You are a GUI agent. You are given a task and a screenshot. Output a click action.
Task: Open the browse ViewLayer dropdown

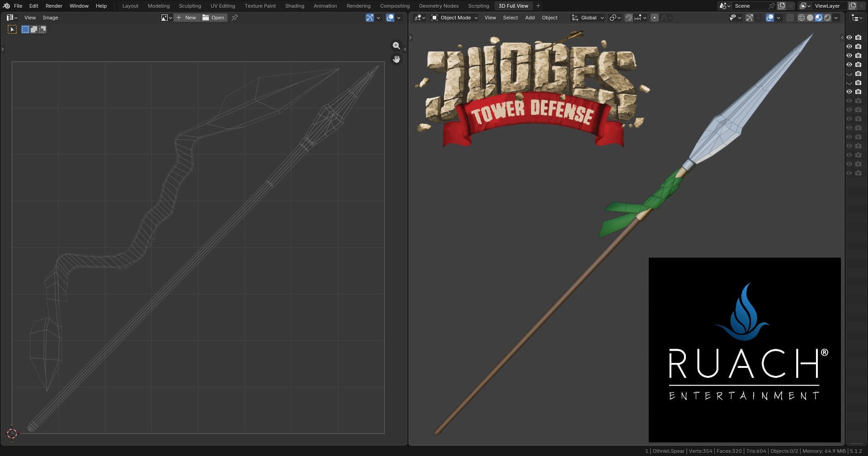coord(805,6)
